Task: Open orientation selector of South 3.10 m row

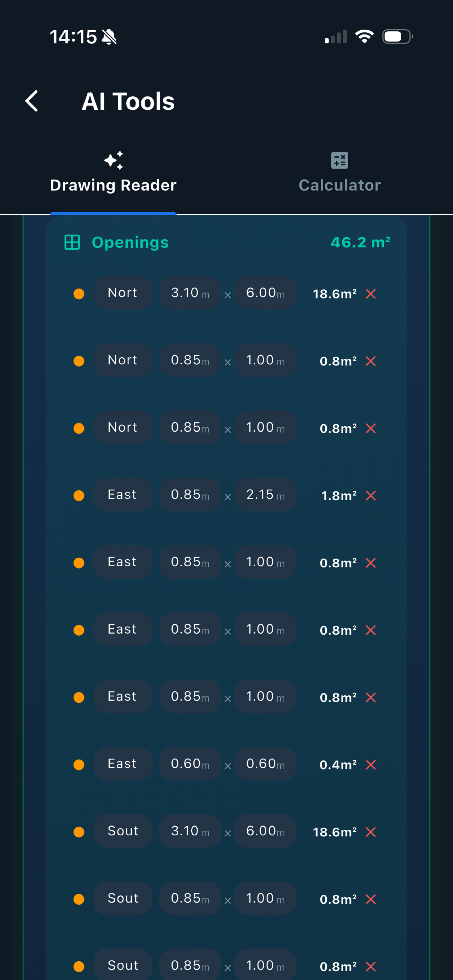Action: (x=122, y=831)
